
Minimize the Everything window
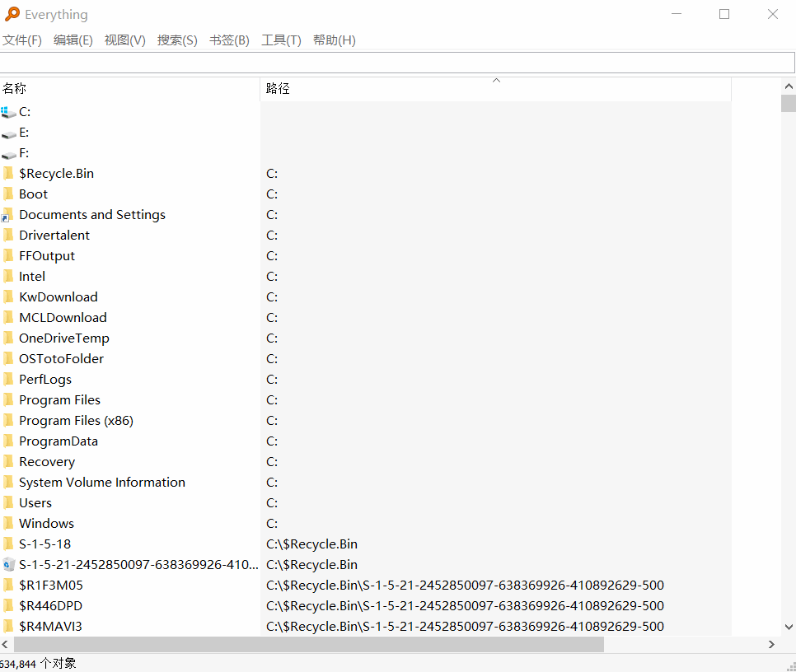[x=677, y=14]
